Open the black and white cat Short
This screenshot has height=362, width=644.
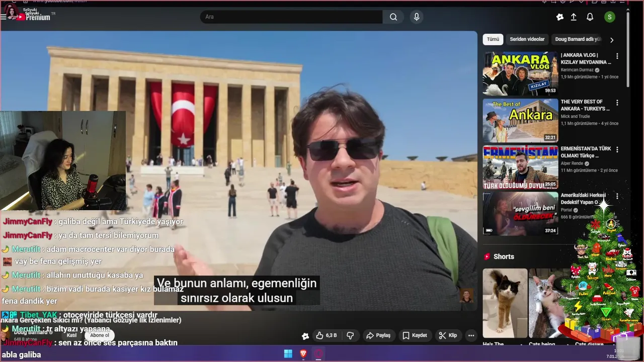(505, 303)
